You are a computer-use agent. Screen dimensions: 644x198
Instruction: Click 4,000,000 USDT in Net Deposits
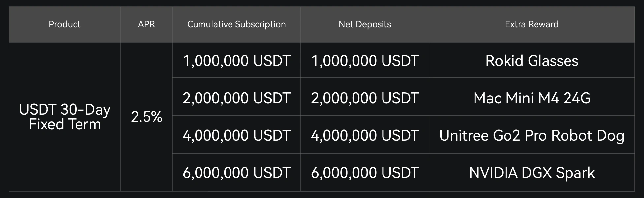click(x=365, y=135)
